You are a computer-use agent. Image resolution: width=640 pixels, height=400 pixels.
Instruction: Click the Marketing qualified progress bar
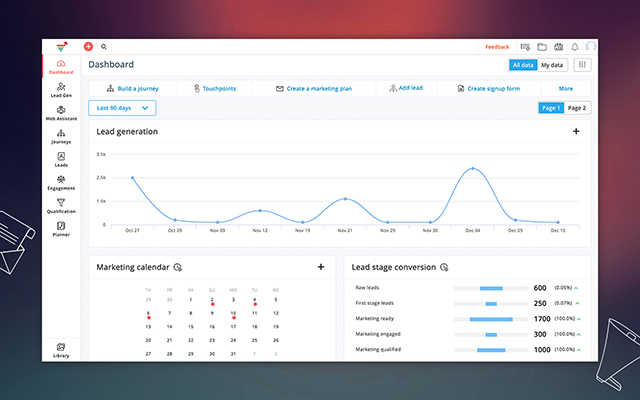pyautogui.click(x=491, y=350)
